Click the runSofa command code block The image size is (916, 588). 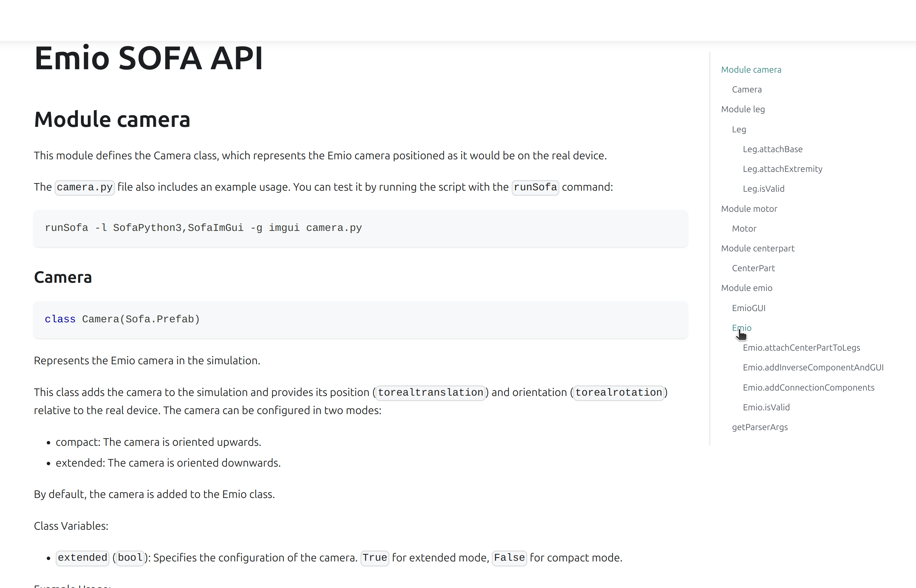[x=360, y=228]
